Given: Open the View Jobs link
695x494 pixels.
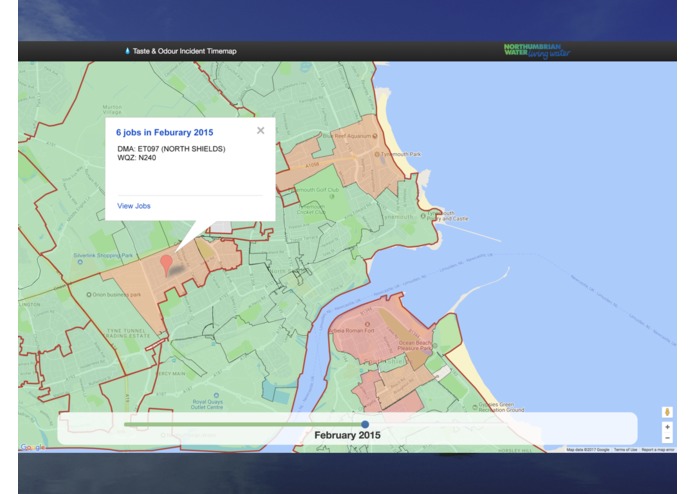Looking at the screenshot, I should [x=134, y=206].
